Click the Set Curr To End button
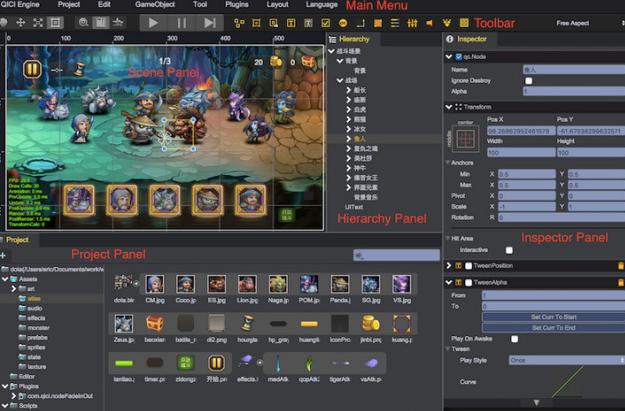The width and height of the screenshot is (625, 411). [x=553, y=328]
